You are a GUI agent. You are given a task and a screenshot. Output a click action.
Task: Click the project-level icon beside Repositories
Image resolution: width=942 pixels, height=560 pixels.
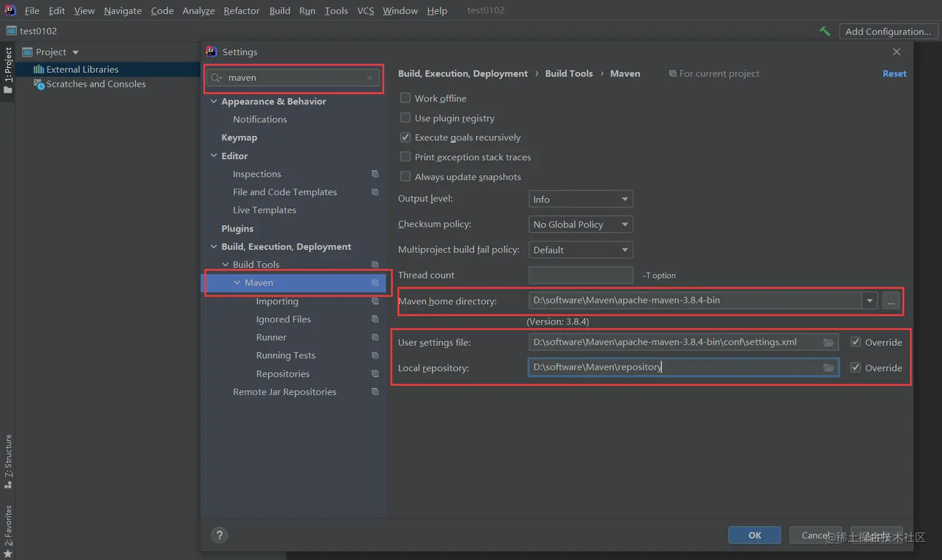(x=375, y=374)
